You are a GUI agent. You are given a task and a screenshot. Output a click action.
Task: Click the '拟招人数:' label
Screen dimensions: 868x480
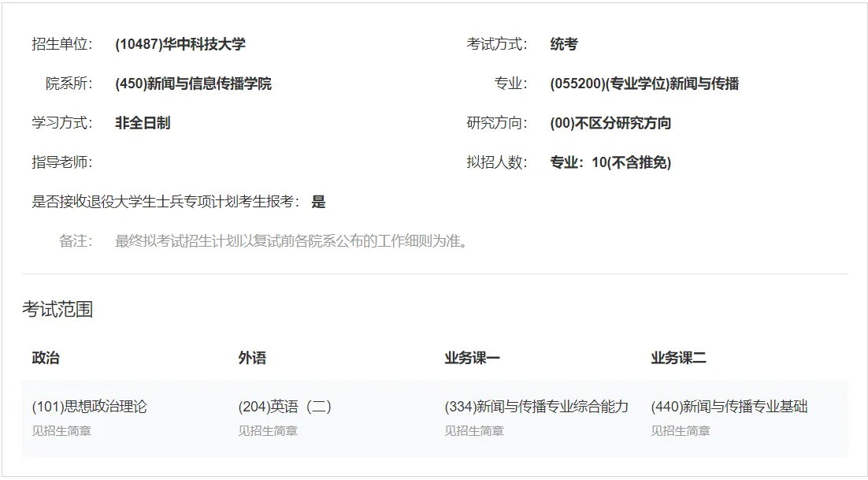click(496, 162)
